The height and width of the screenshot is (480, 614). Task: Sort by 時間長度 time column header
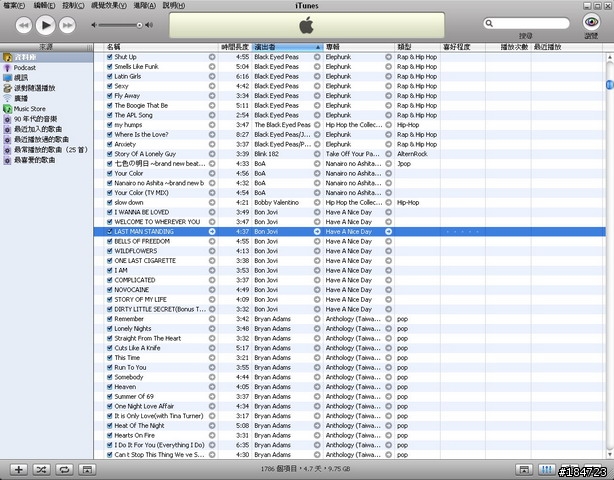tap(235, 47)
